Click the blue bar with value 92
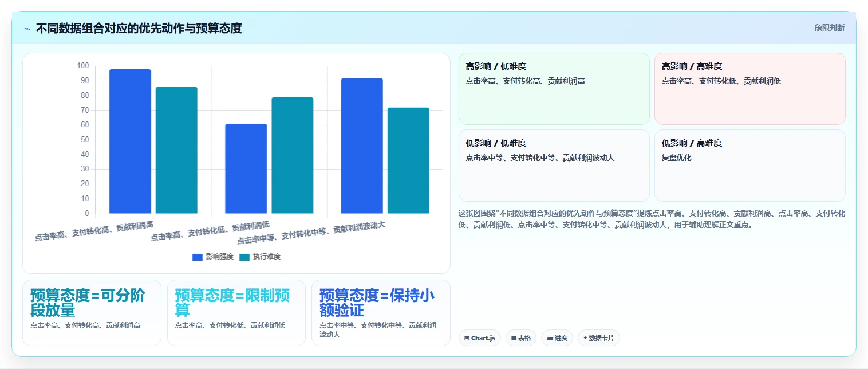 point(362,146)
